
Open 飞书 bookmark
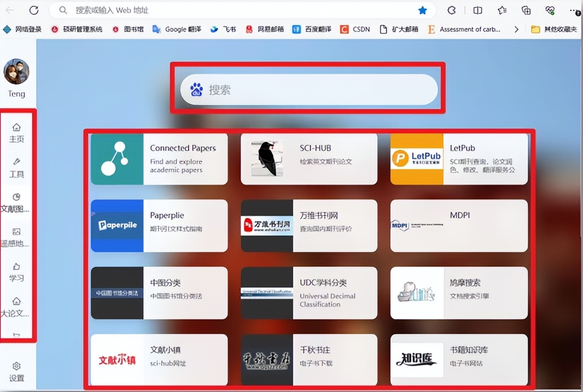tap(223, 29)
